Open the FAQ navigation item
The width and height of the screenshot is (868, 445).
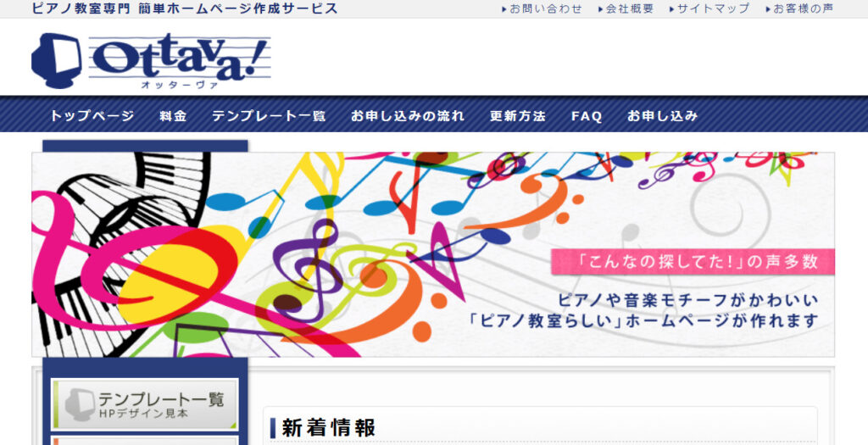(587, 116)
